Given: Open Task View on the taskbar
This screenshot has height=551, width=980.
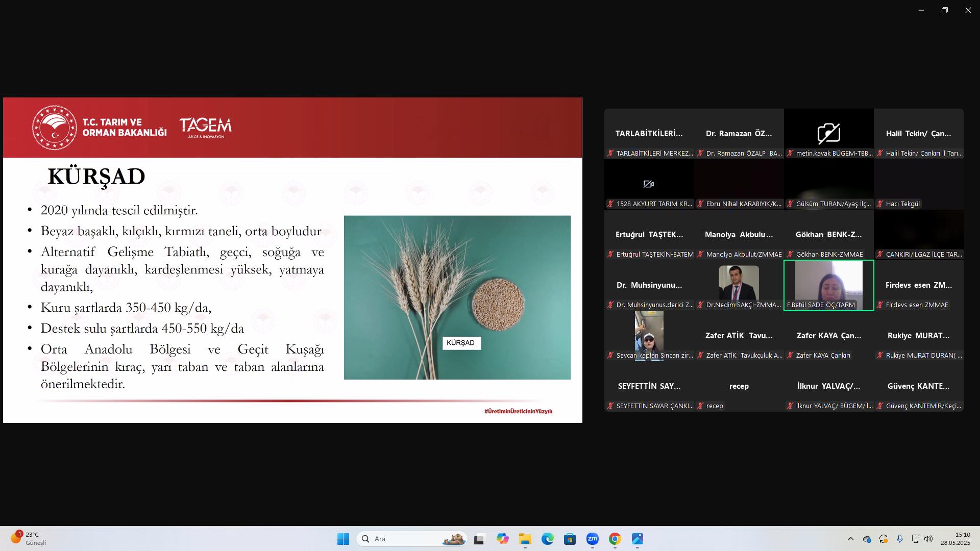Looking at the screenshot, I should 479,539.
